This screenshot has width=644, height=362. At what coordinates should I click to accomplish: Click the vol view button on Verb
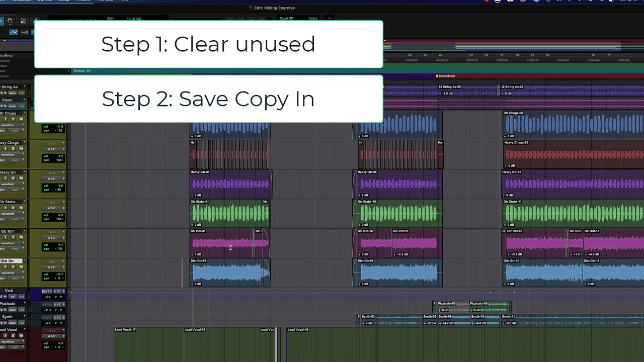tap(13, 297)
